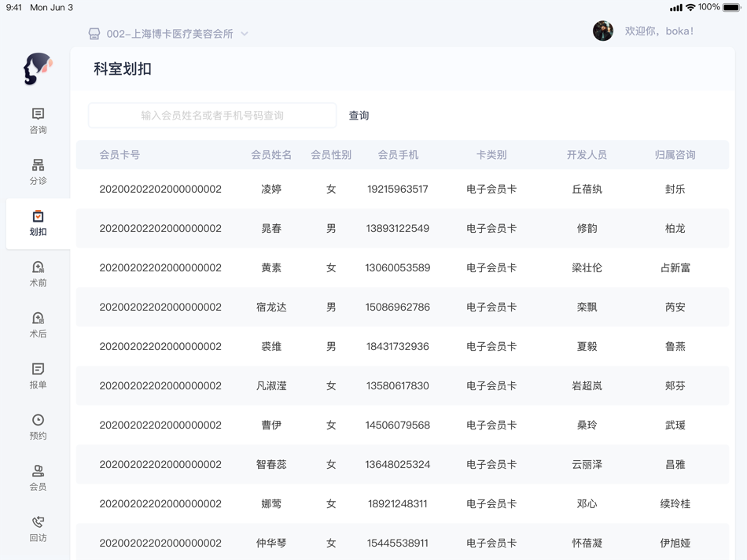This screenshot has height=560, width=747.
Task: Select member name 黄素
Action: pyautogui.click(x=271, y=267)
